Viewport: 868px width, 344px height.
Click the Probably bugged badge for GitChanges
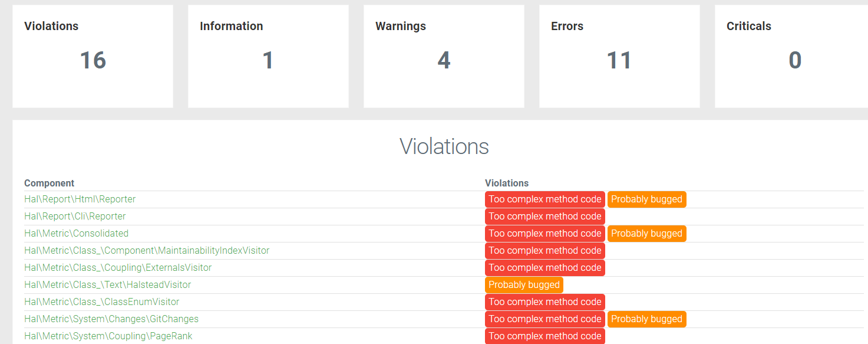tap(646, 319)
